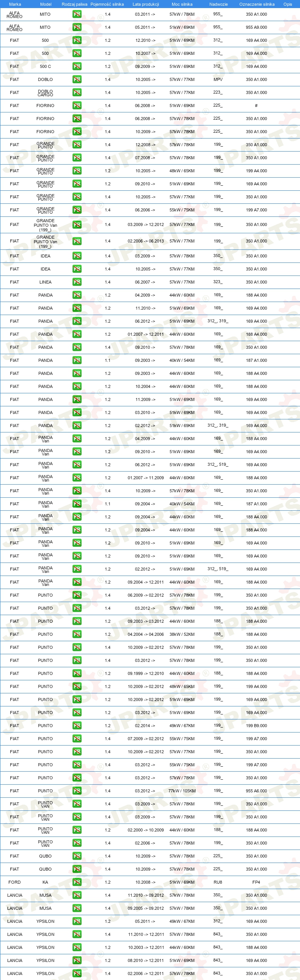Click fuel icon in Lancia Ypsilon 10.2003 -> 12.2011 row
This screenshot has width=300, height=980.
click(x=77, y=947)
